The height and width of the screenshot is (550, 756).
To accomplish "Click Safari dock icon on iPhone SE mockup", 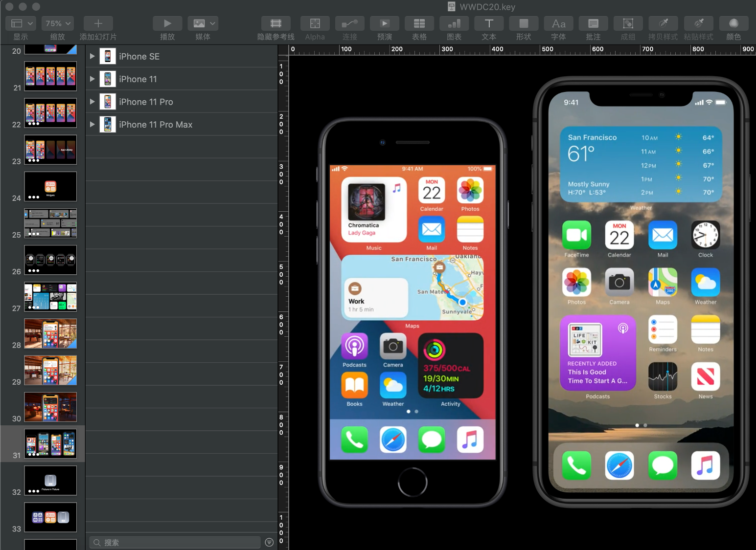I will click(x=393, y=439).
